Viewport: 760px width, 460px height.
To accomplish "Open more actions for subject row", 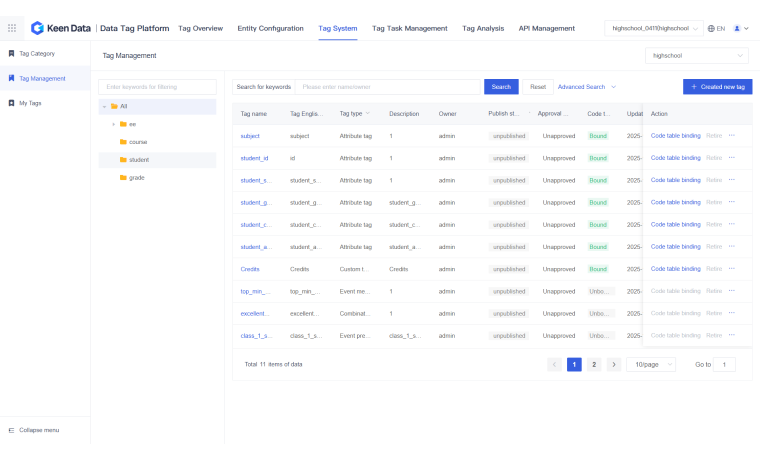I will coord(731,135).
